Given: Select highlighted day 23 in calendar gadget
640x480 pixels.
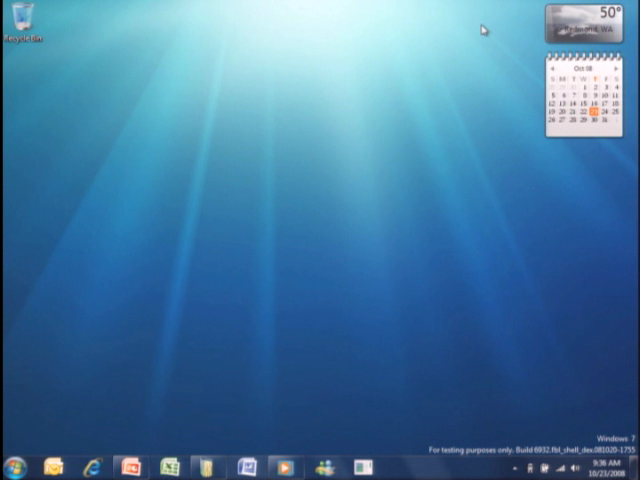Looking at the screenshot, I should pos(594,111).
